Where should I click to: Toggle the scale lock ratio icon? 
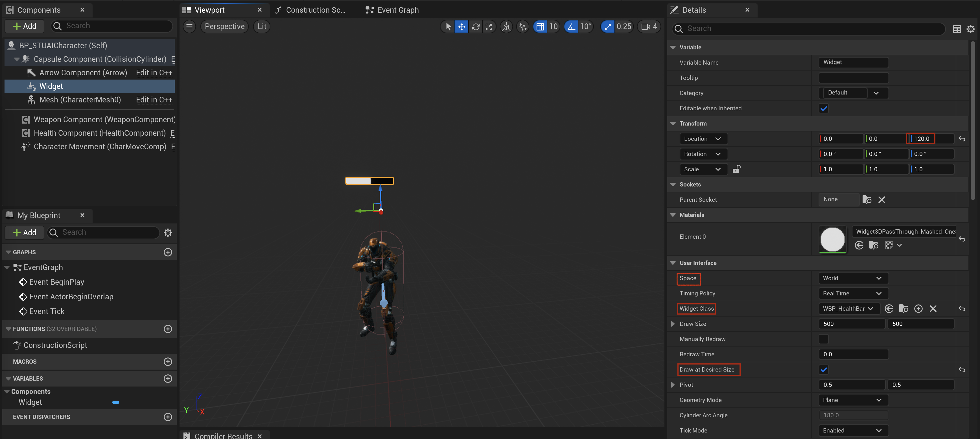(736, 169)
